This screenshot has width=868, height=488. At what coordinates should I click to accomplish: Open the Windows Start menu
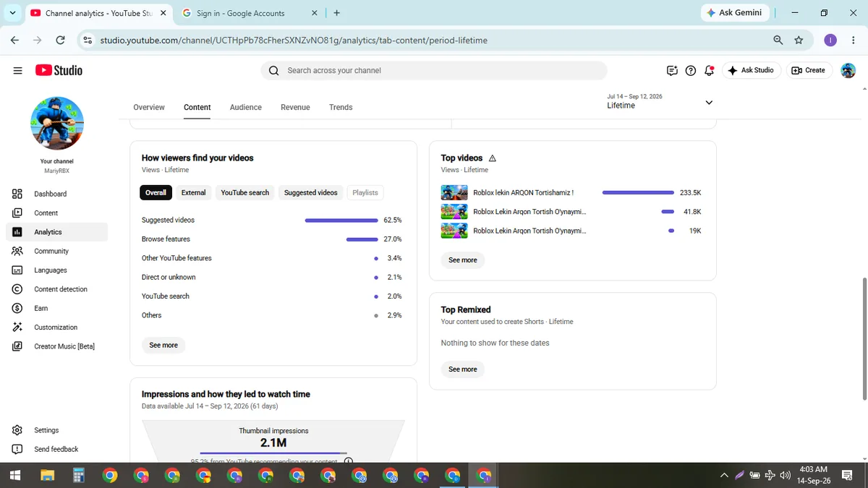15,475
